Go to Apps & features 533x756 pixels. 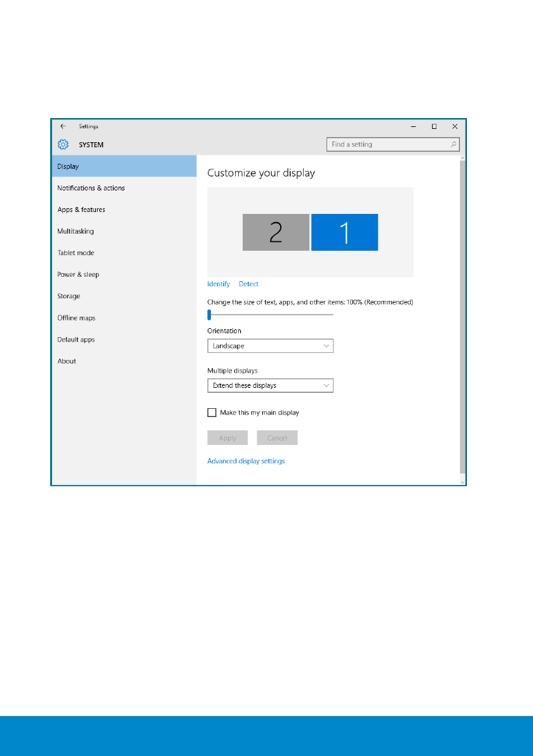[x=81, y=209]
